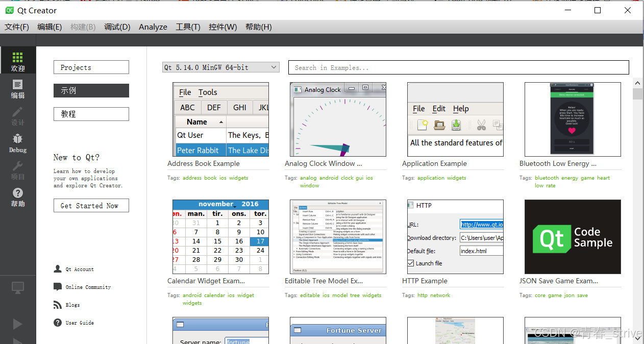Click the 'http' tag link
The height and width of the screenshot is (344, 644).
pos(423,296)
